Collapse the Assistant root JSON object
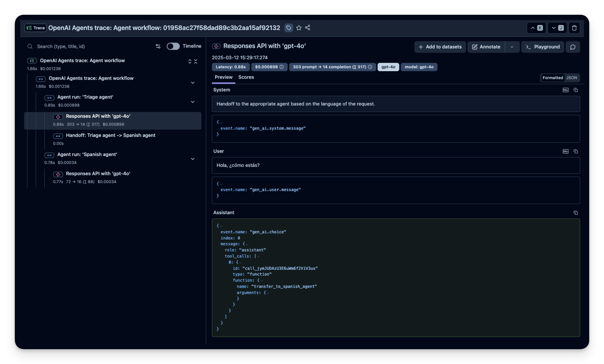604x364 pixels. coord(221,226)
